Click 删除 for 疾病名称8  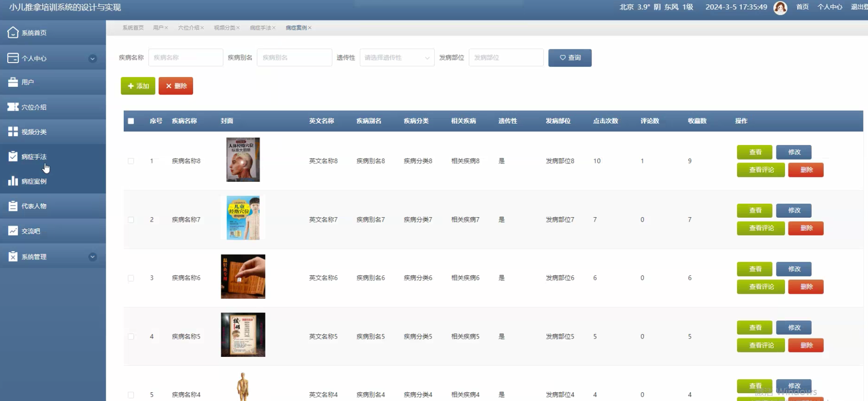806,170
